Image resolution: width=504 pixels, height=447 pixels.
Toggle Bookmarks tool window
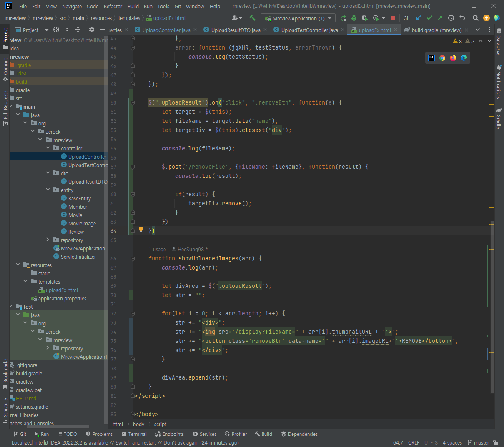point(5,374)
